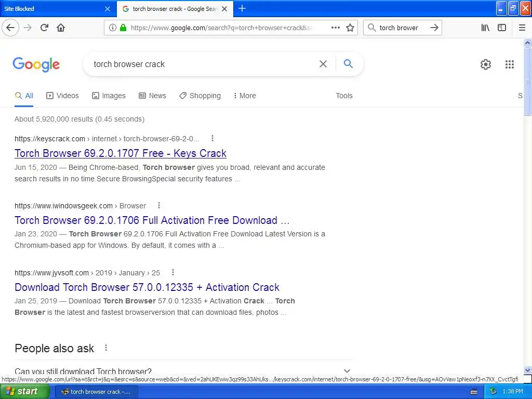532x399 pixels.
Task: Reload the current page
Action: point(45,28)
